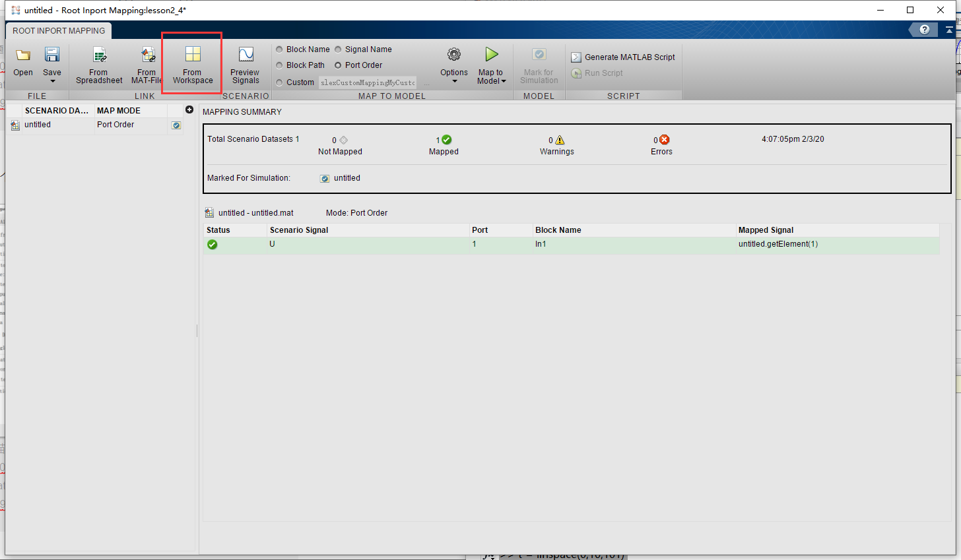This screenshot has height=560, width=961.
Task: Select the Block Name mapping radio button
Action: coord(280,49)
